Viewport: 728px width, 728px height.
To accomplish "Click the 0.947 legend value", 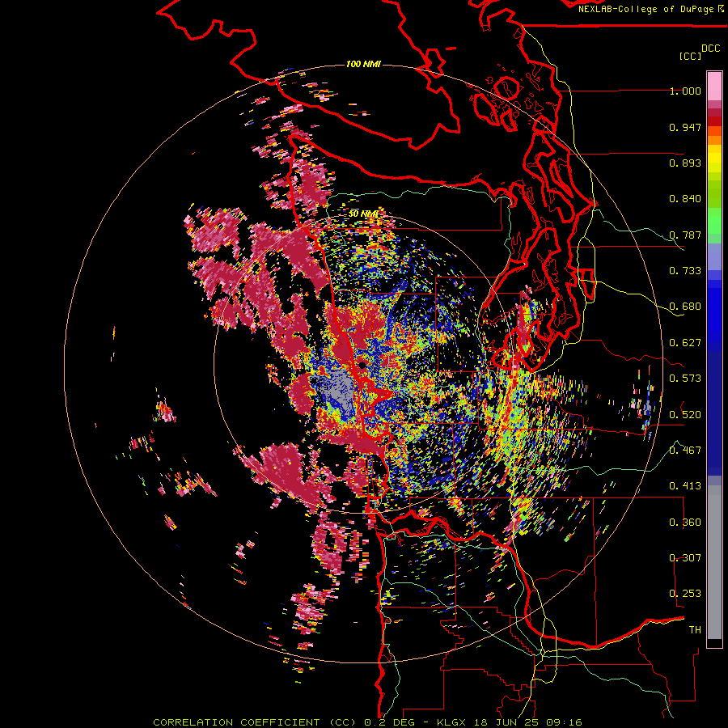I will (x=685, y=127).
